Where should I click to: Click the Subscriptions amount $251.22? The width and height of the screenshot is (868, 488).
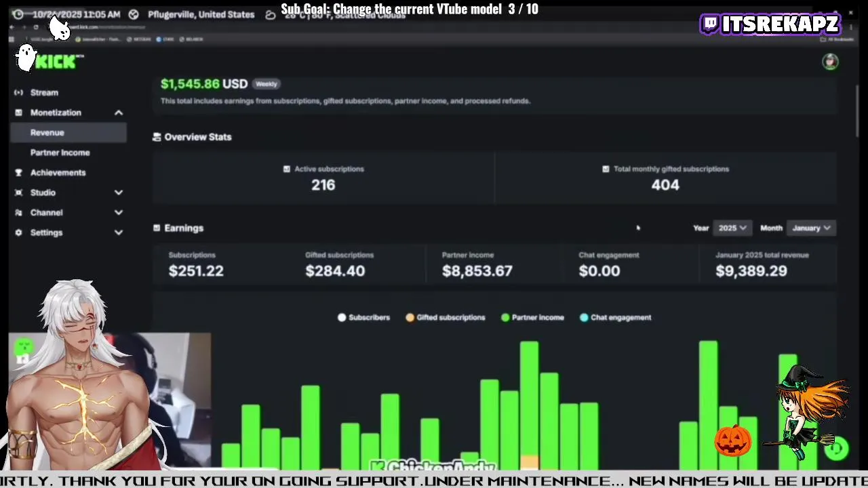[x=196, y=271]
